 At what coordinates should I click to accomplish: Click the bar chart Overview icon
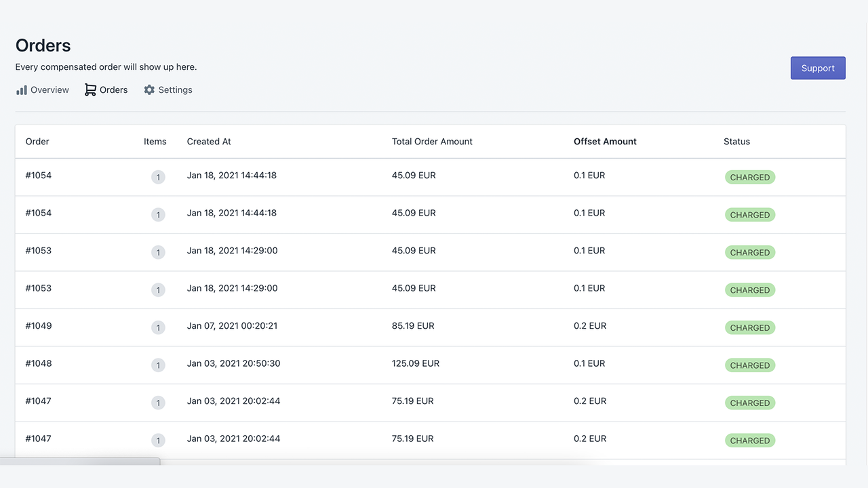[22, 89]
